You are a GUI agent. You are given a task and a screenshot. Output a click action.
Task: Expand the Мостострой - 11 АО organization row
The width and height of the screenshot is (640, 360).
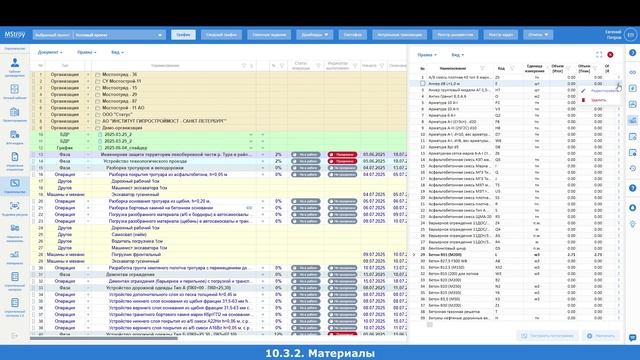(88, 108)
